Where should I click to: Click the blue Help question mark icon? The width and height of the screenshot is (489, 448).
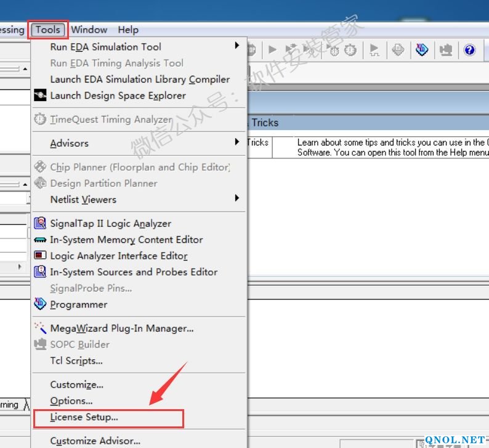coord(470,50)
